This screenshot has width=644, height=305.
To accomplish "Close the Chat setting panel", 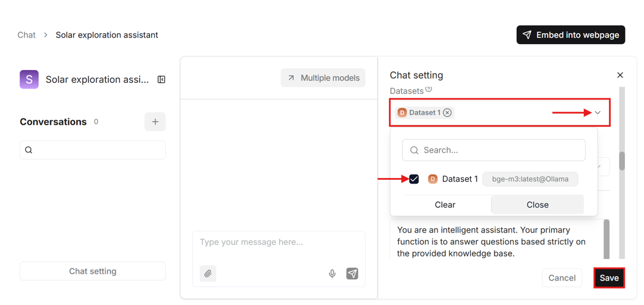I will pos(620,75).
